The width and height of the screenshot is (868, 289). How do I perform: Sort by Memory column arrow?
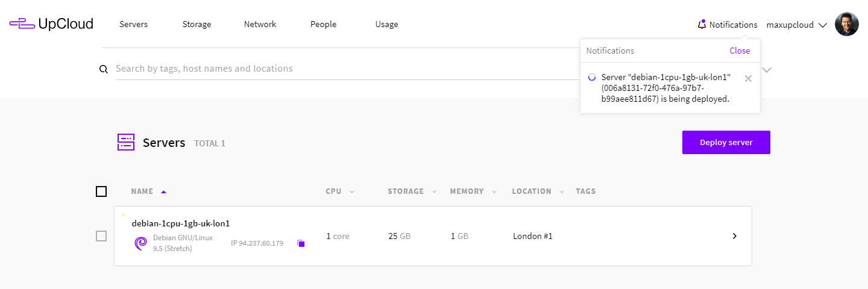pyautogui.click(x=494, y=192)
